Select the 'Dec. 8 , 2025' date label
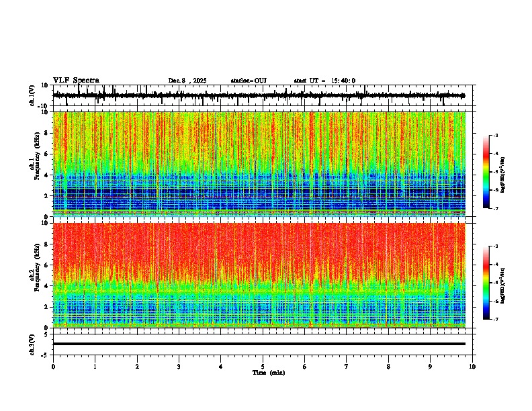The height and width of the screenshot is (411, 532). pyautogui.click(x=187, y=81)
